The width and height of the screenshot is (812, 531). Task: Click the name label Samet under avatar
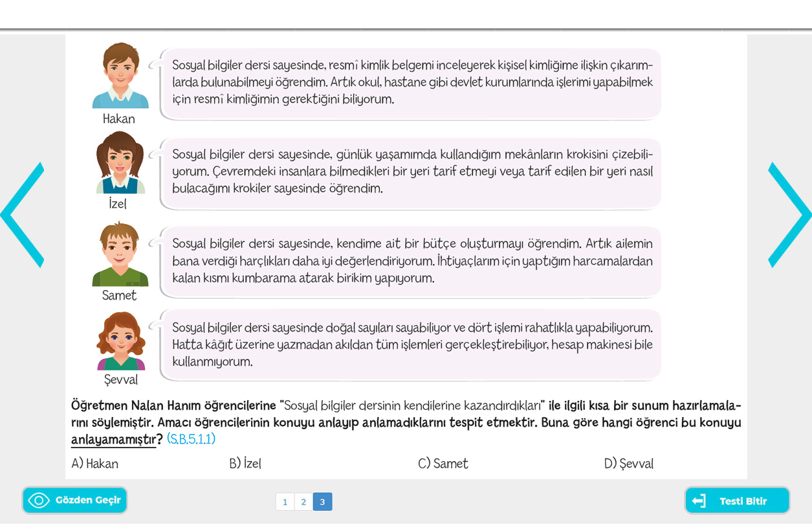tap(119, 295)
